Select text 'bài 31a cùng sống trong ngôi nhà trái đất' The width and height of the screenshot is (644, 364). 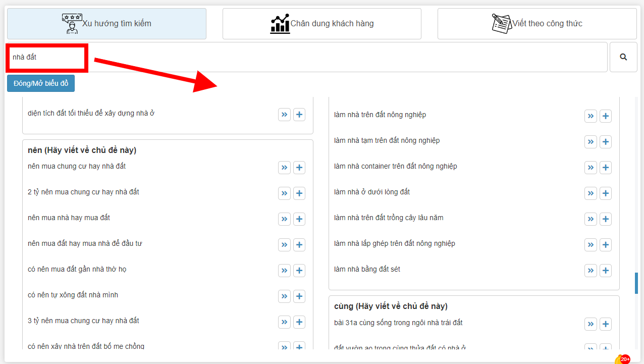(x=398, y=323)
